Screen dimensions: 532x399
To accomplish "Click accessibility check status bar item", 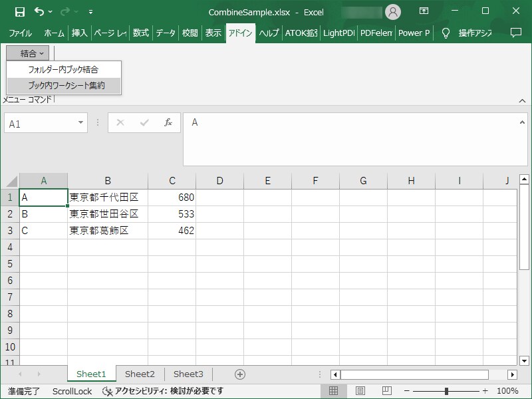I will [x=163, y=391].
